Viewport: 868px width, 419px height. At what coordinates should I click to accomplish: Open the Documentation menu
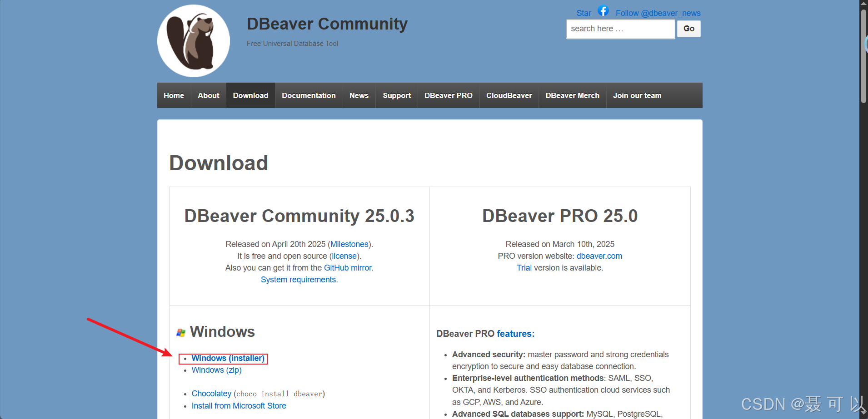pyautogui.click(x=309, y=95)
